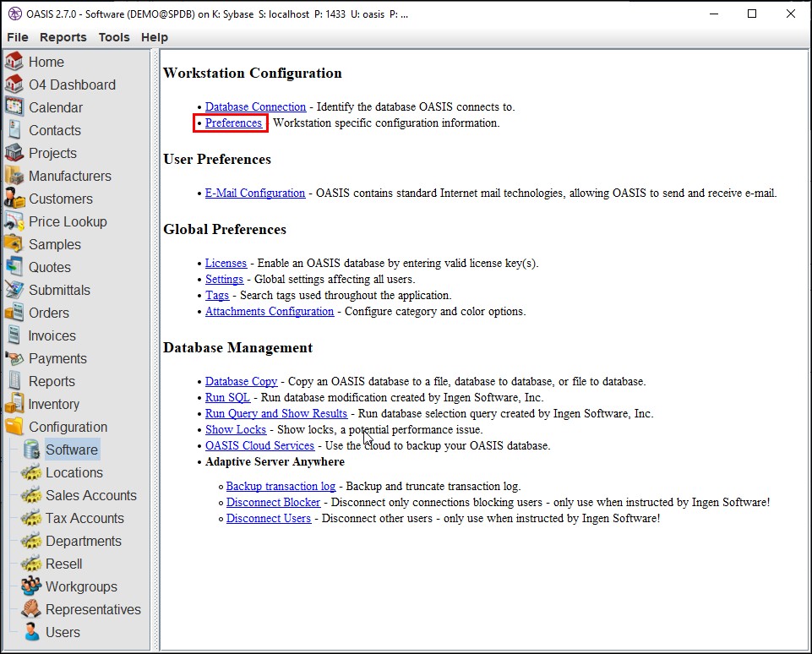Click the Locations gear icon
This screenshot has width=812, height=654.
[31, 472]
